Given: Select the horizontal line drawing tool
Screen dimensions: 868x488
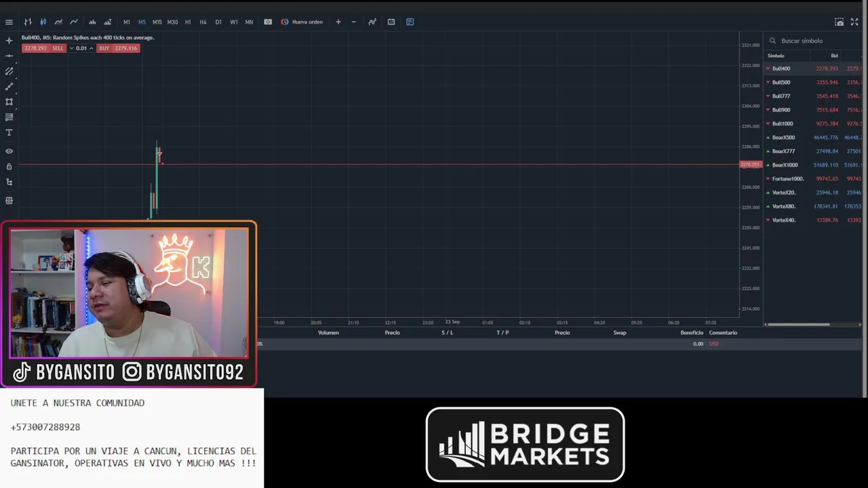Looking at the screenshot, I should [x=9, y=56].
